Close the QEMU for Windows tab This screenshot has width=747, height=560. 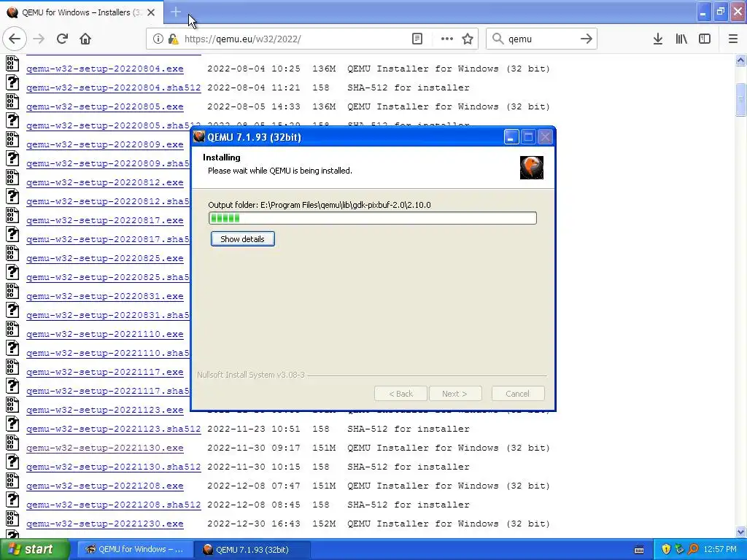tap(151, 12)
